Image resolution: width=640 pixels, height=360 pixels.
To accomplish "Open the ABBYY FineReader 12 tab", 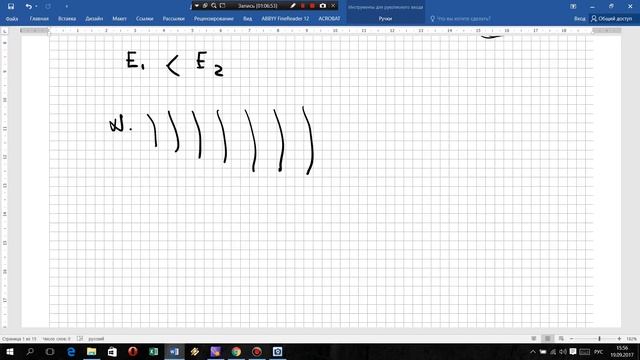I will (x=285, y=19).
